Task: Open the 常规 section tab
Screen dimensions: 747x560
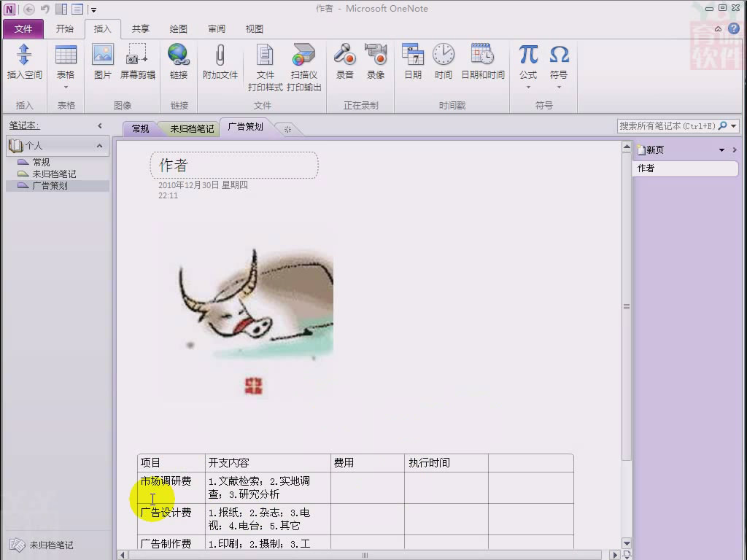Action: [x=141, y=128]
